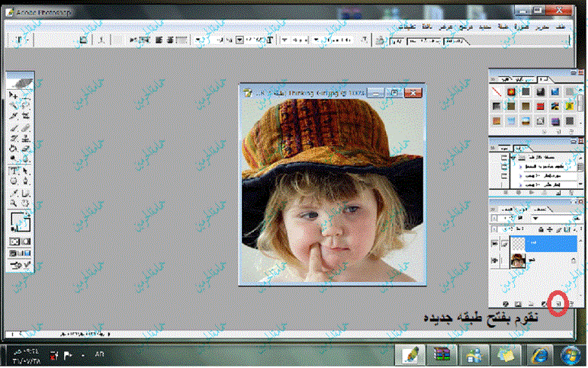Click the first red-slash no-style swatch in Styles panel

(x=496, y=91)
